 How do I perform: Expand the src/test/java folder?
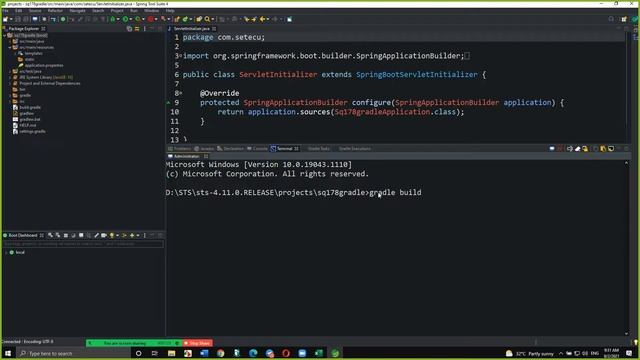click(10, 71)
